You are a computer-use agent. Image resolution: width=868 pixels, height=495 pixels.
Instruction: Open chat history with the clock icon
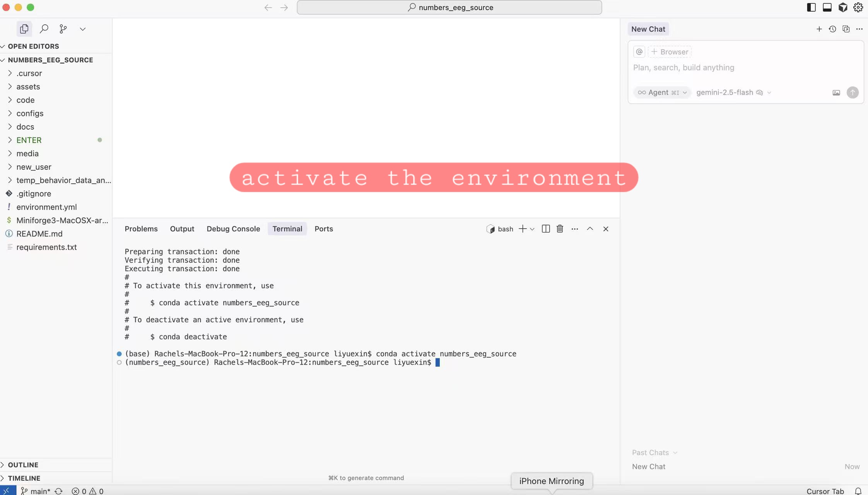832,29
